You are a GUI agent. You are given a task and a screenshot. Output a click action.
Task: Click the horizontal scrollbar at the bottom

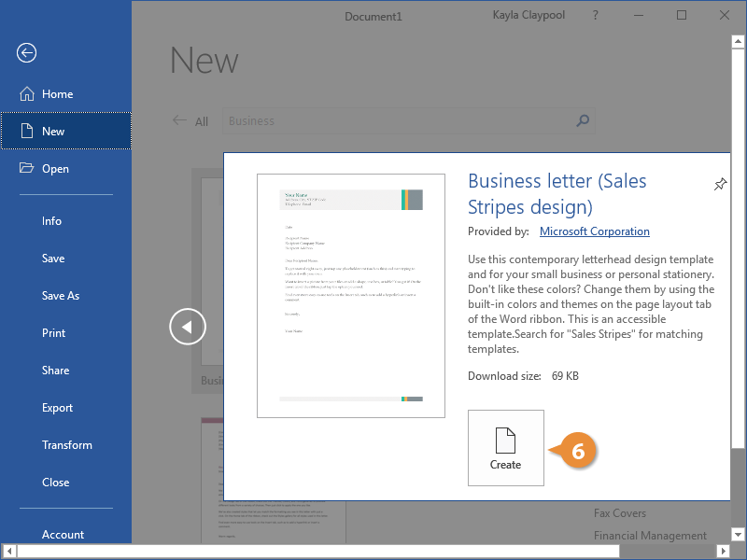(x=373, y=552)
